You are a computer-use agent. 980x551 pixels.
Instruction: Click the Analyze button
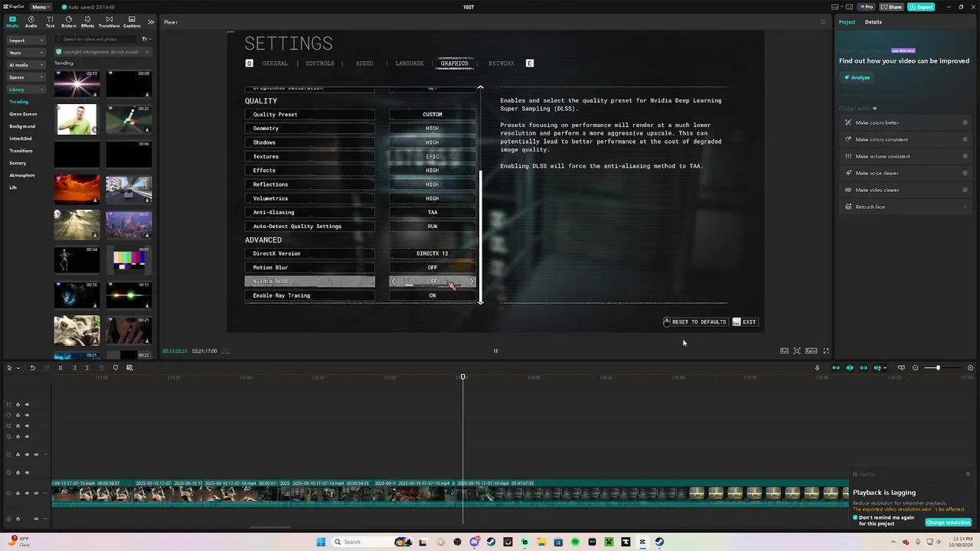(x=857, y=77)
